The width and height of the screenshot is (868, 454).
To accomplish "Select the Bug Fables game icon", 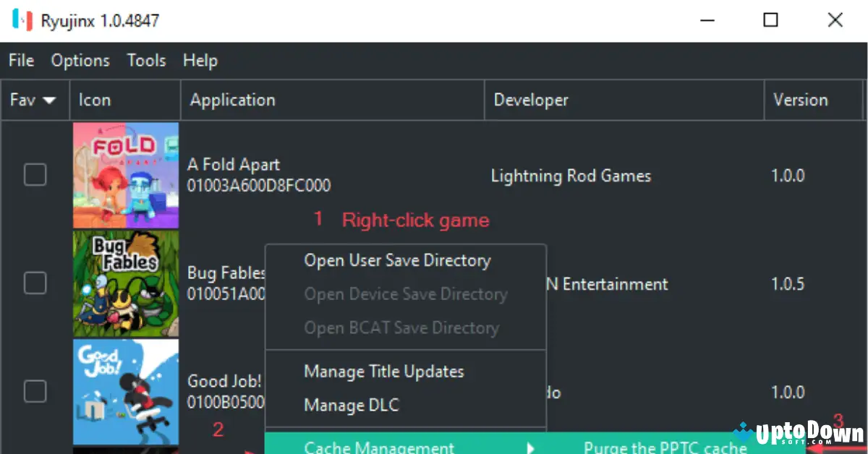I will 125,283.
